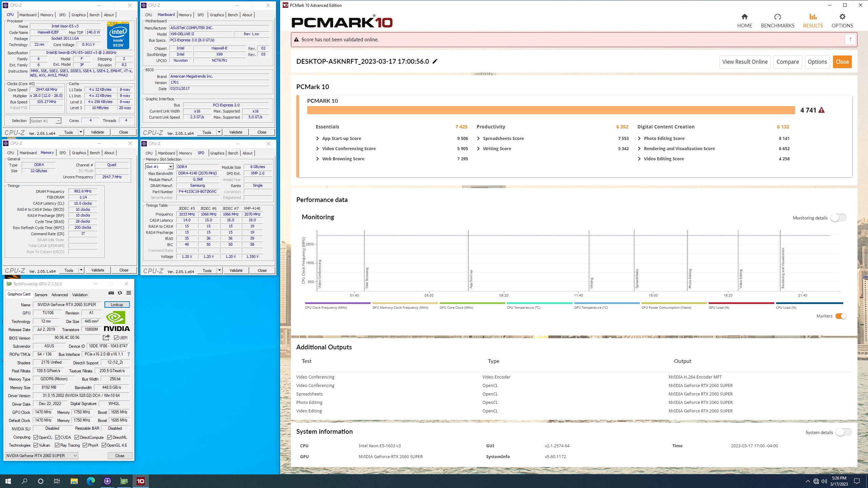Launch Microsoft Edge from taskbar
Image resolution: width=868 pixels, height=488 pixels.
pos(91,481)
